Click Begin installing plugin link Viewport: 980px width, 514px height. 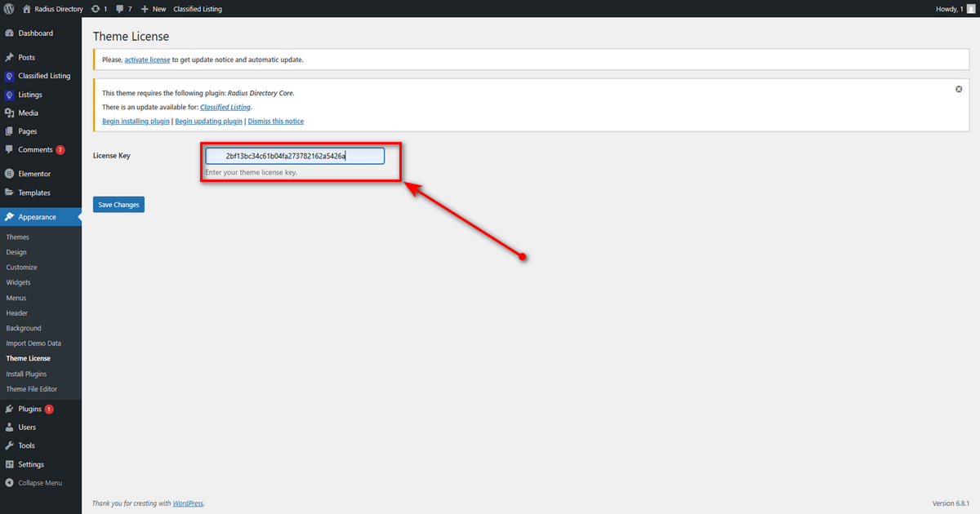click(x=136, y=122)
